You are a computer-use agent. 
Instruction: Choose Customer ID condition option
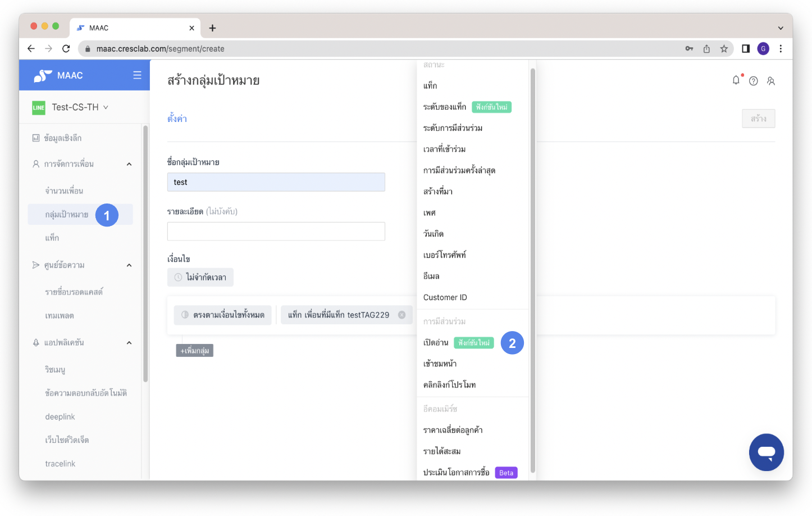[x=445, y=297]
